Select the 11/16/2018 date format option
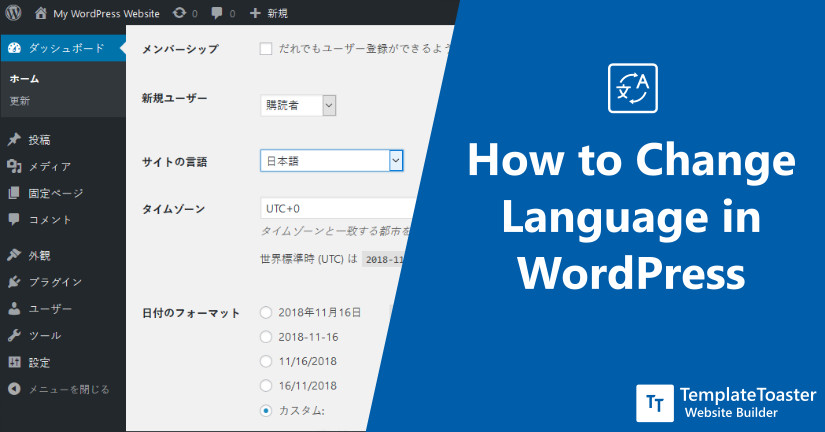 tap(266, 361)
